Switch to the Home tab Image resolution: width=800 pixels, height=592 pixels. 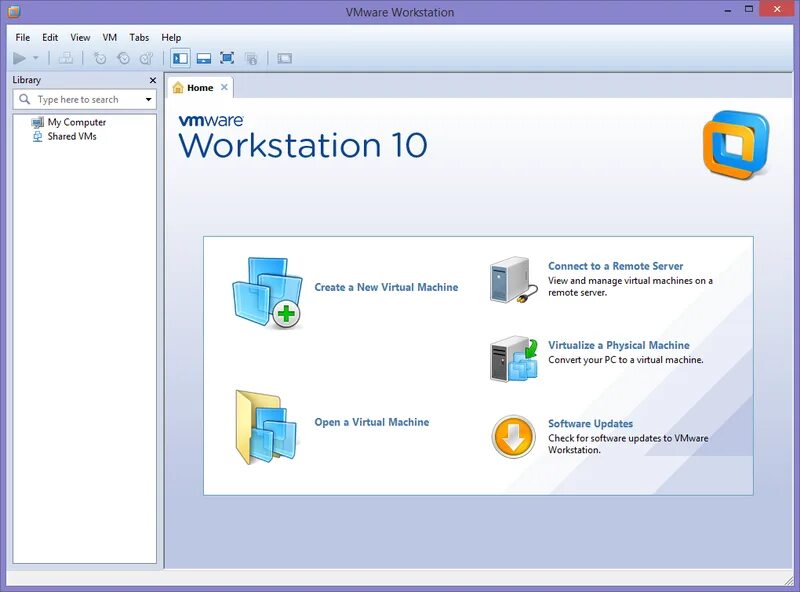[201, 88]
